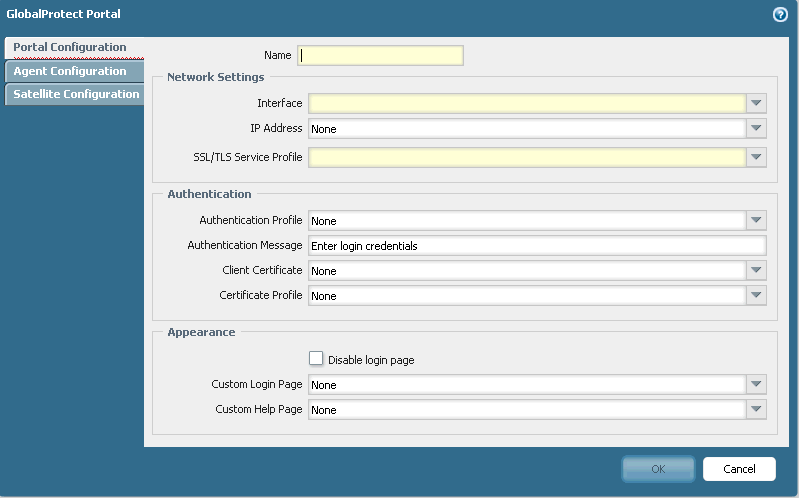Expand the IP Address dropdown
The width and height of the screenshot is (799, 498).
click(x=756, y=129)
